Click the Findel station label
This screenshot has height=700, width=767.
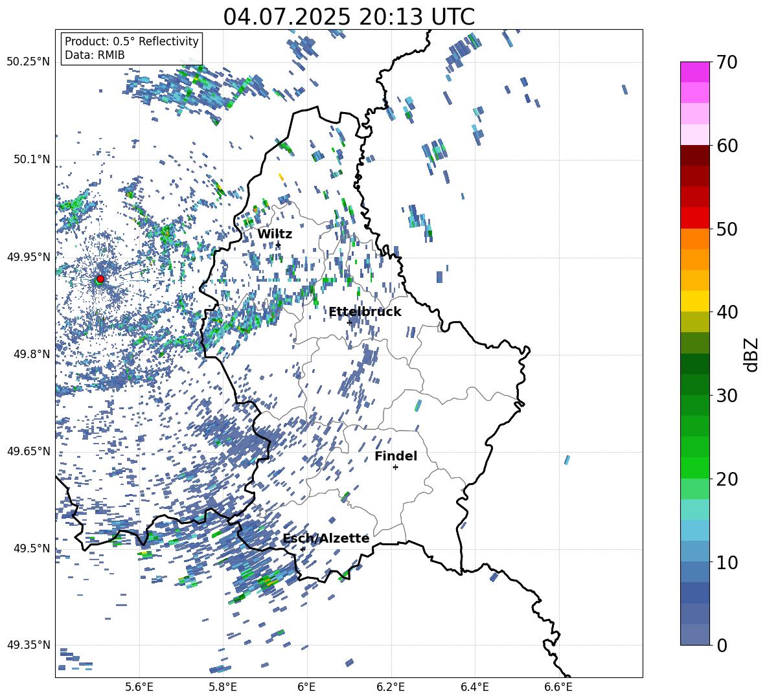[x=396, y=456]
